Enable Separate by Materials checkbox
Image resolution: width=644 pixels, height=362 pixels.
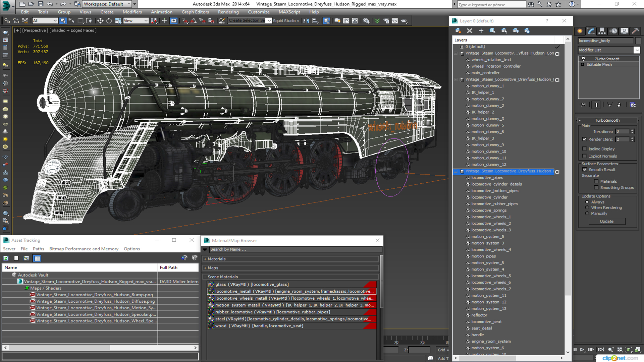click(x=596, y=181)
